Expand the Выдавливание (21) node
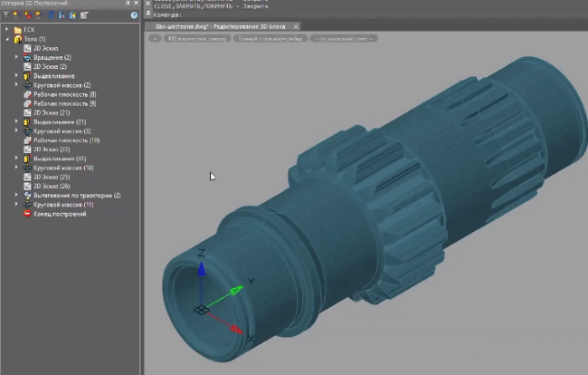This screenshot has height=375, width=588. (x=16, y=121)
